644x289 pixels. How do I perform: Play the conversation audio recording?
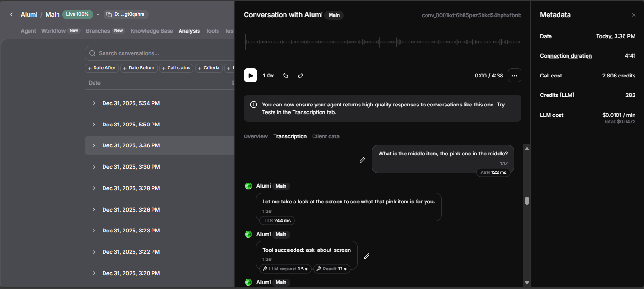[250, 76]
